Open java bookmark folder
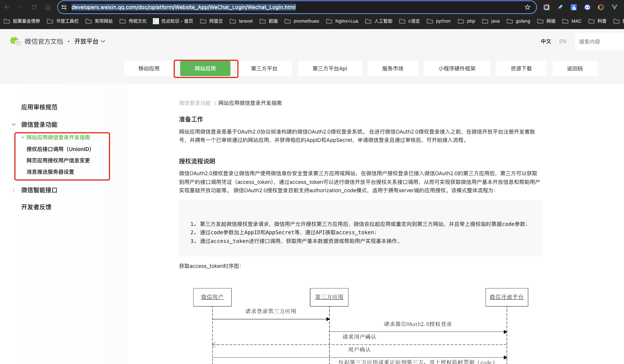Image resolution: width=624 pixels, height=364 pixels. 491,21
